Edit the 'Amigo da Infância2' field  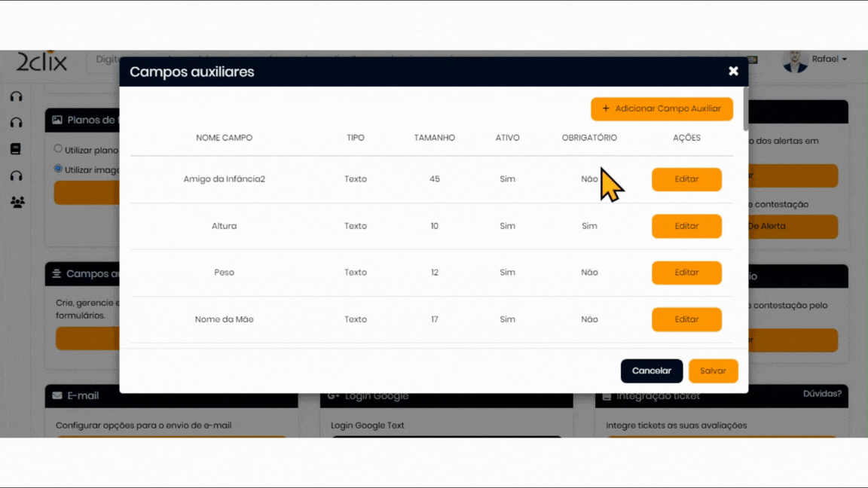686,179
